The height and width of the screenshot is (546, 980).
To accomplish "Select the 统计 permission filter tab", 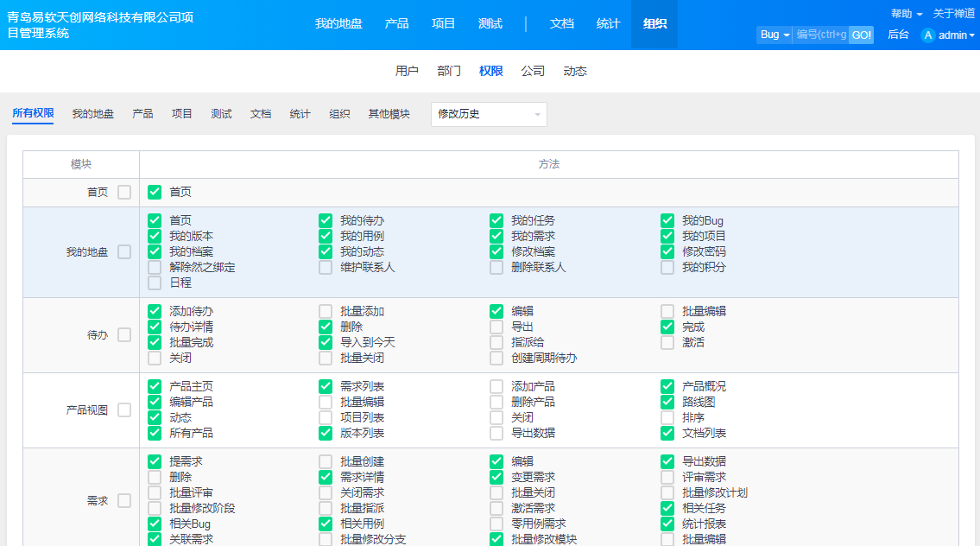I will 300,114.
